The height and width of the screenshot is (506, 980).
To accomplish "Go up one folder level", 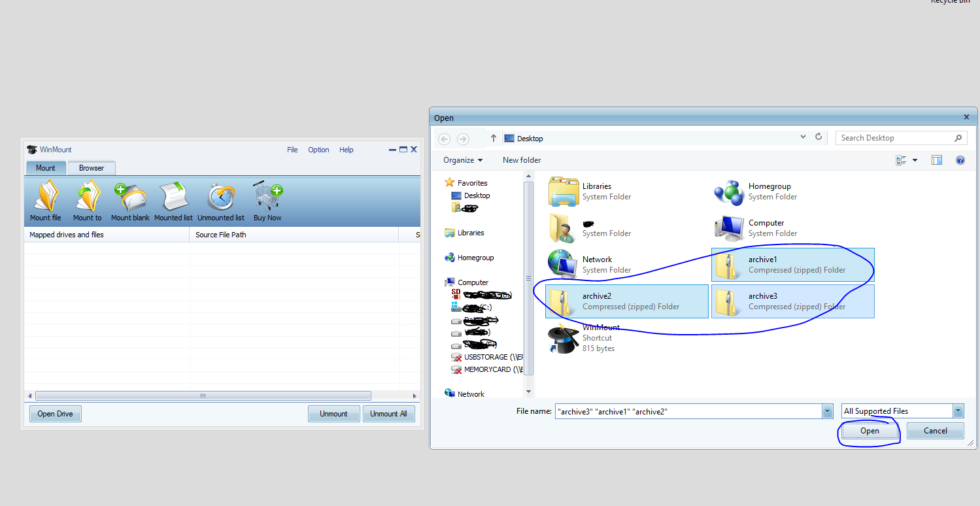I will [x=494, y=138].
